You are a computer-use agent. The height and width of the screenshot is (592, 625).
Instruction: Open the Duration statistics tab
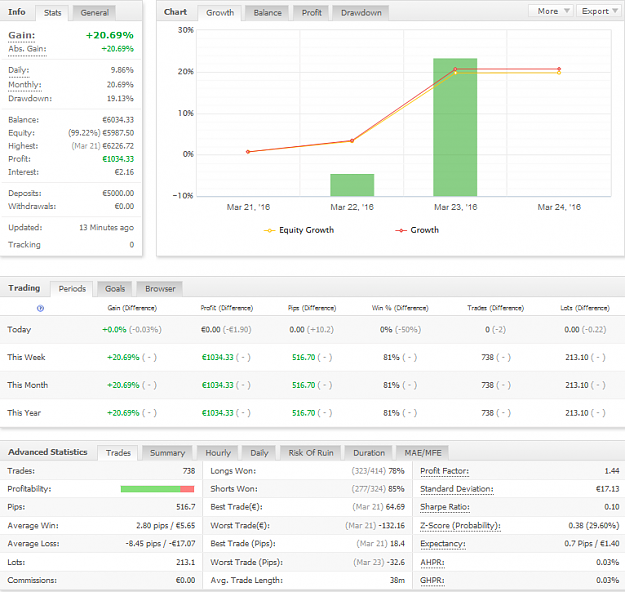pos(369,453)
